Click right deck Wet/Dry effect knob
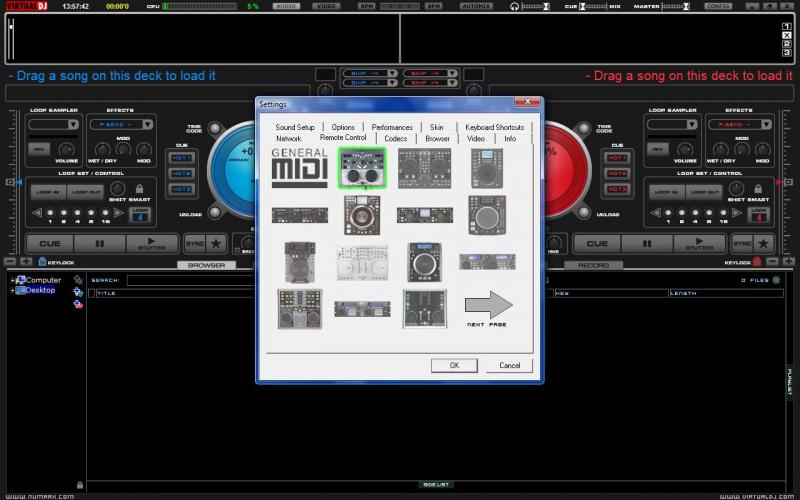This screenshot has width=800, height=500. point(720,149)
